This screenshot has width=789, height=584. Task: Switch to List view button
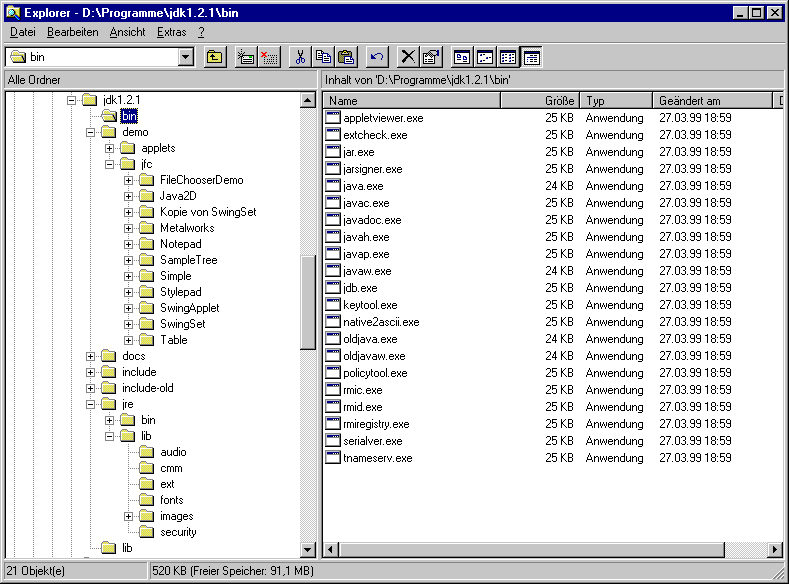508,57
